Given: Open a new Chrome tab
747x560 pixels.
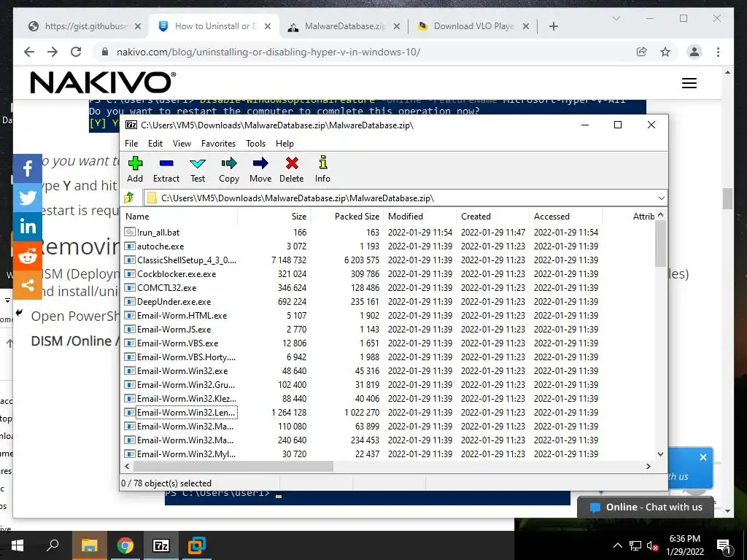Looking at the screenshot, I should (x=553, y=26).
